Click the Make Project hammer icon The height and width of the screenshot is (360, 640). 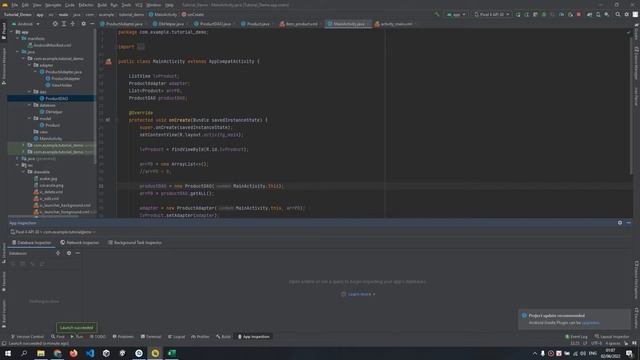point(437,14)
